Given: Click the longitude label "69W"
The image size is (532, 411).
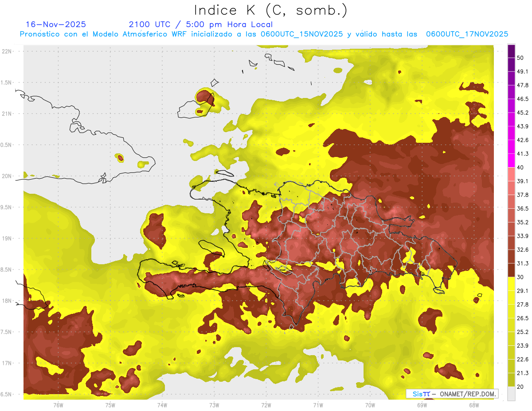Looking at the screenshot, I should click(x=422, y=405).
